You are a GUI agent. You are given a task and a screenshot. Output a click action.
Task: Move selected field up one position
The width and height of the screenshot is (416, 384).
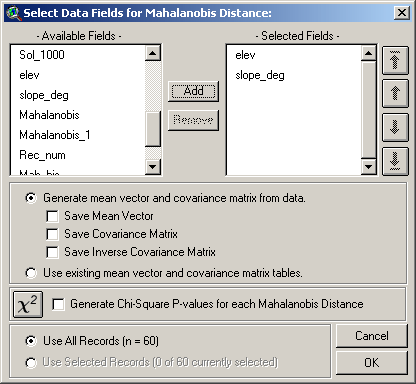395,94
